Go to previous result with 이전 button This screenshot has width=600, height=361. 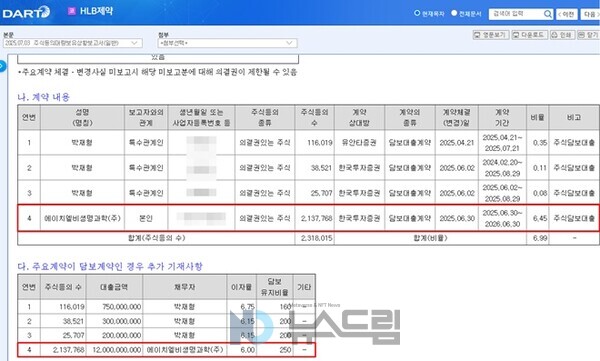pyautogui.click(x=567, y=14)
